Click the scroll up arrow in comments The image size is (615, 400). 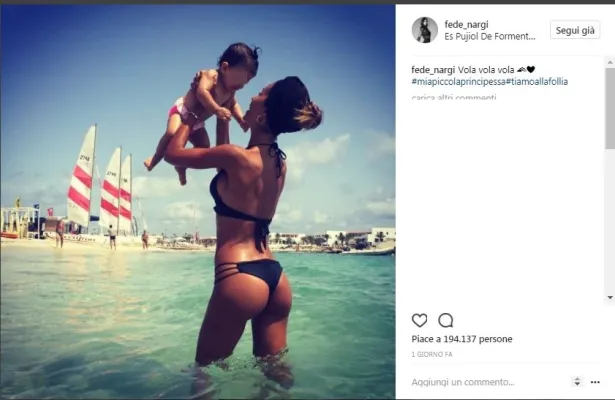[610, 62]
